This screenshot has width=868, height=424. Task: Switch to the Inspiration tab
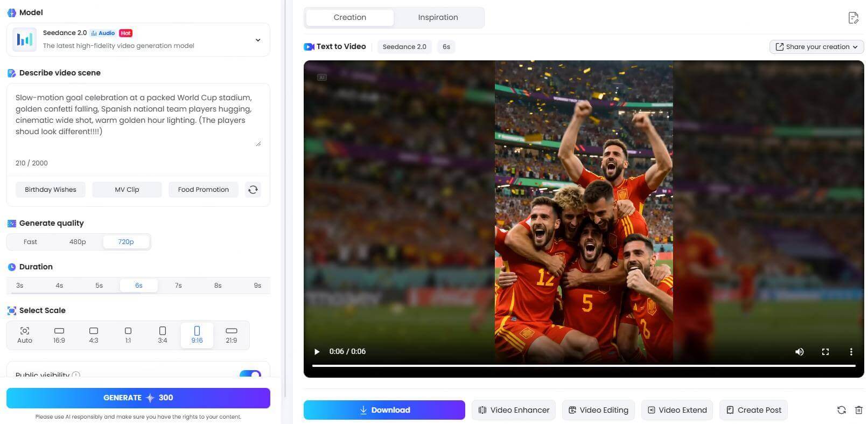[438, 17]
